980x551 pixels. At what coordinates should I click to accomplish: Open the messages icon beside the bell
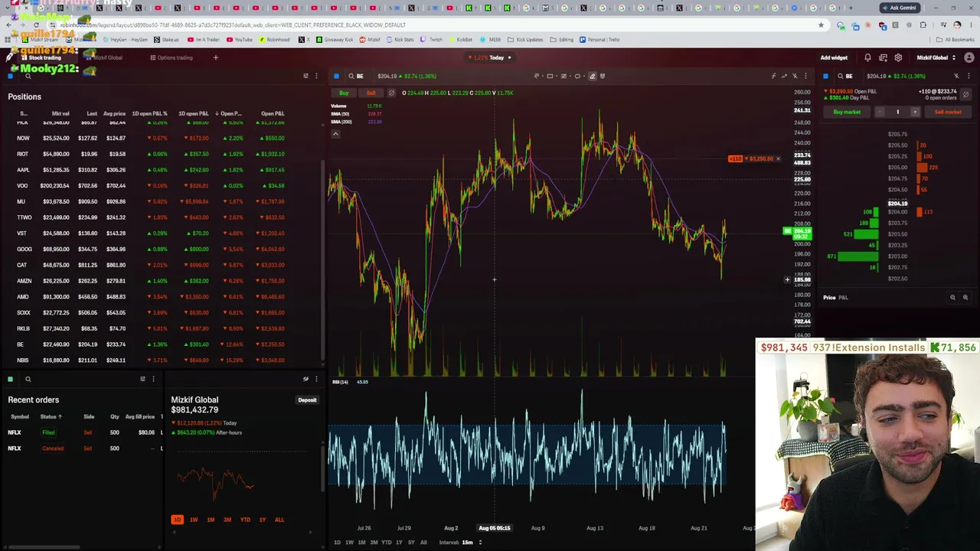[883, 57]
